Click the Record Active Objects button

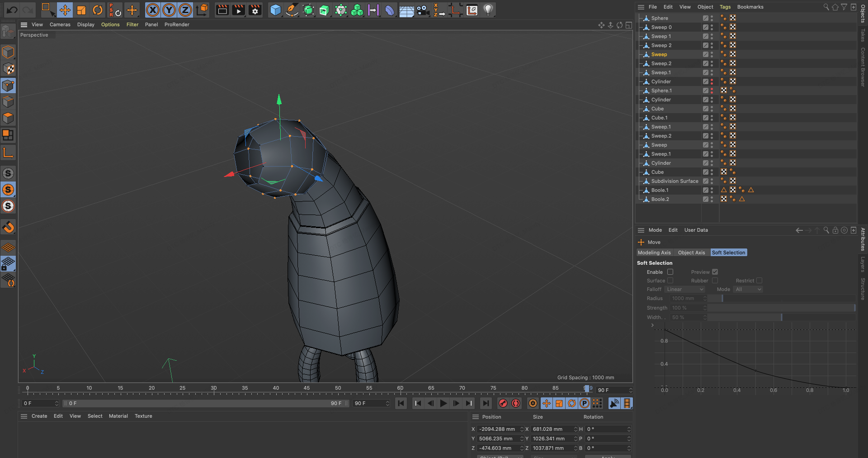[x=503, y=403]
